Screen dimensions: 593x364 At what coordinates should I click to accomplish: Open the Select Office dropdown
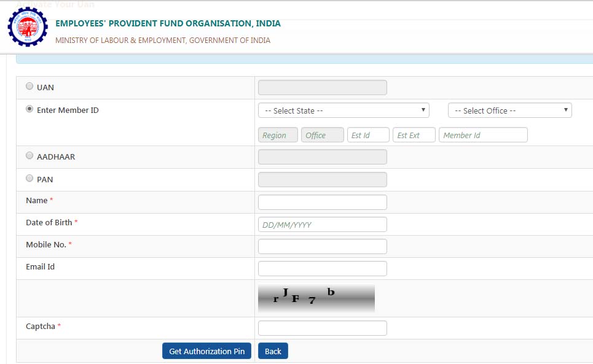point(509,110)
